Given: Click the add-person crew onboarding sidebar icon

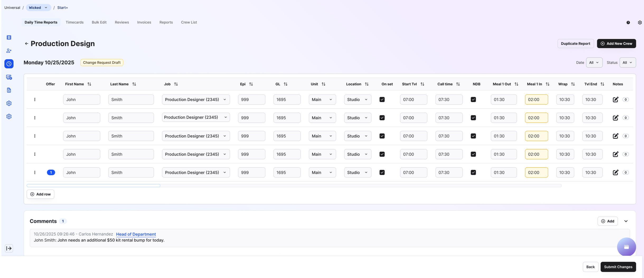Looking at the screenshot, I should tap(9, 50).
